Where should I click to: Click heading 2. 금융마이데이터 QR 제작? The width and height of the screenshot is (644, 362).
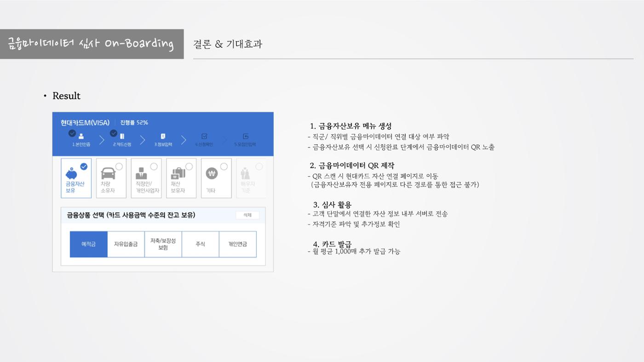pos(352,165)
